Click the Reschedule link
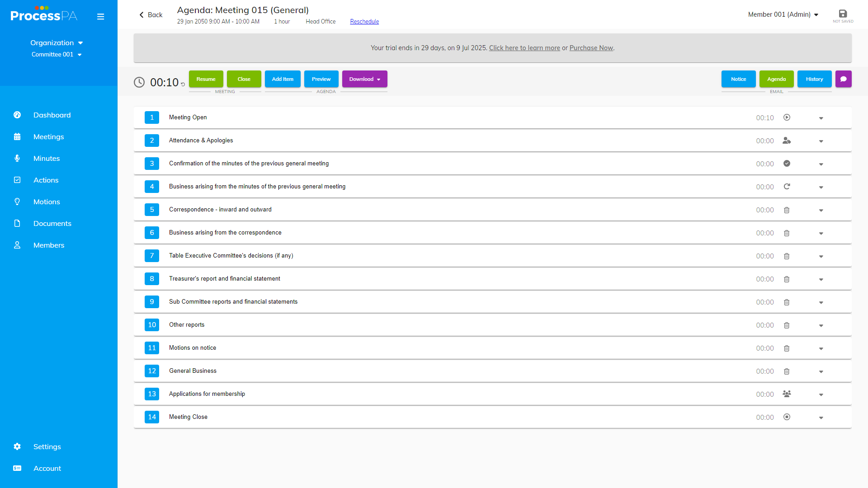Screen dimensions: 868x488 [x=364, y=22]
